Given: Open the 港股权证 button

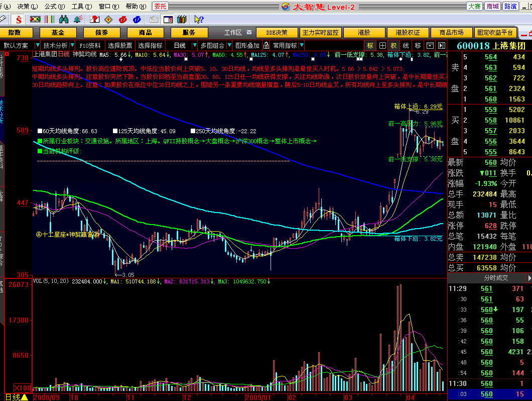Looking at the screenshot, I should click(408, 33).
